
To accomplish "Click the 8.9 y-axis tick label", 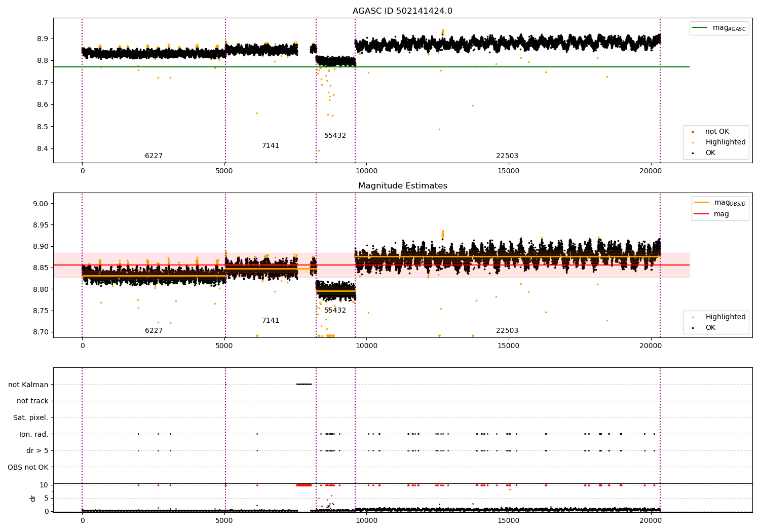I will tap(43, 39).
